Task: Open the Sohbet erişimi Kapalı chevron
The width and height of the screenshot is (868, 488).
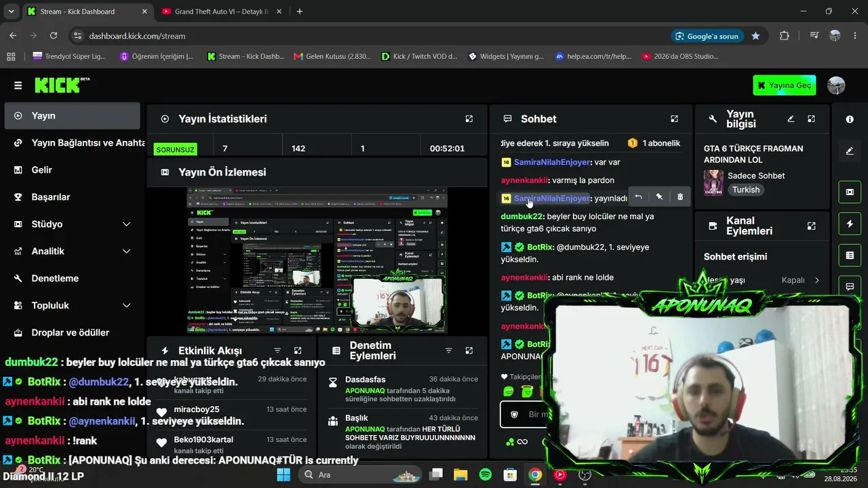Action: point(816,280)
